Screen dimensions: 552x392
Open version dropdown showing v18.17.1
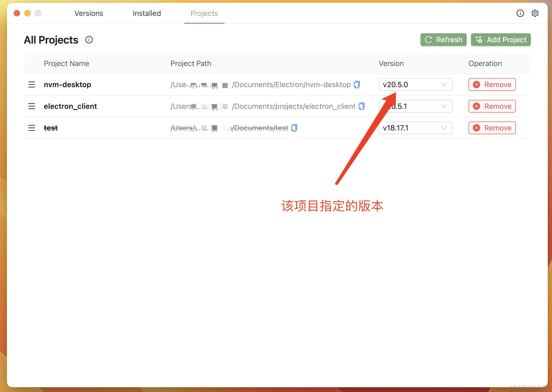[x=415, y=128]
